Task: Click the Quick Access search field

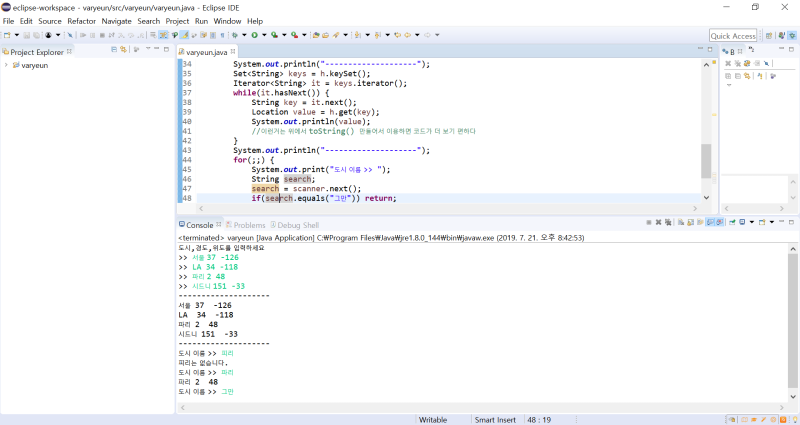Action: 733,36
